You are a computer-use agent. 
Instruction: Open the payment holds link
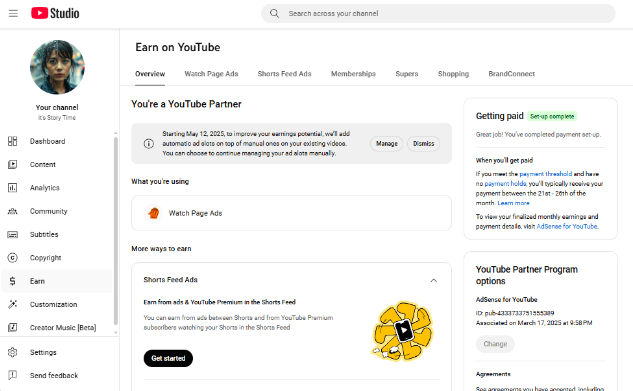click(505, 184)
